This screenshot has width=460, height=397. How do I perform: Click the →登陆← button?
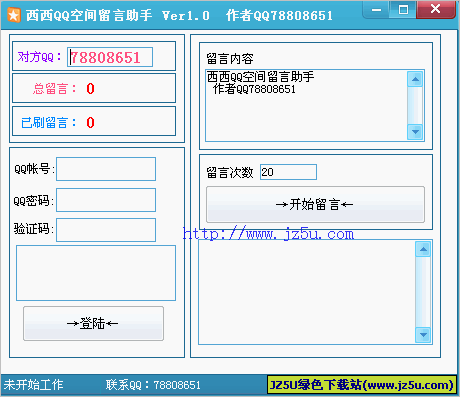pos(93,323)
